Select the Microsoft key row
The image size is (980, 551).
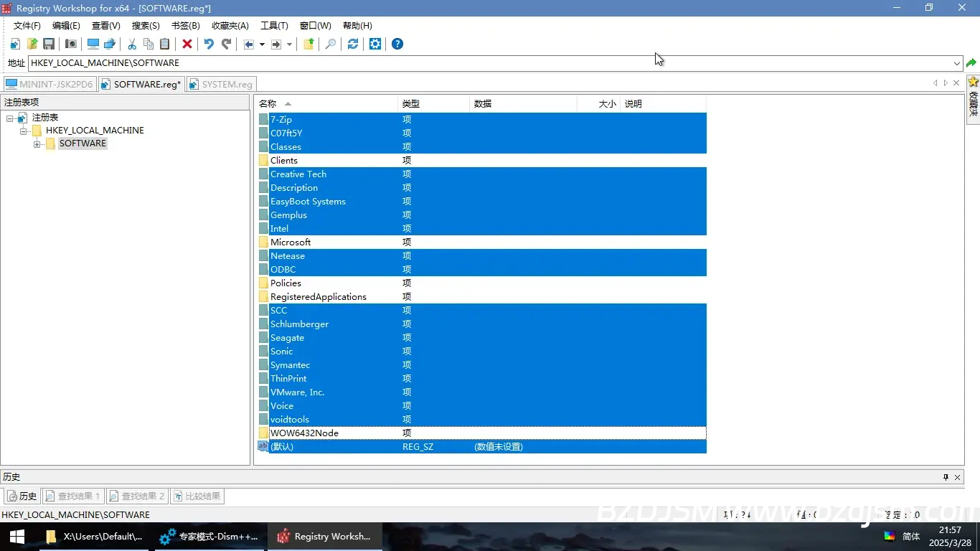481,242
